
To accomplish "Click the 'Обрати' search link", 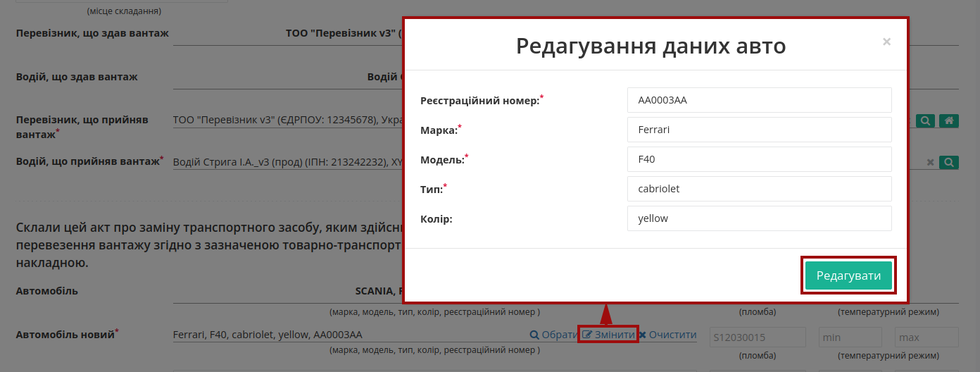I will coord(554,335).
